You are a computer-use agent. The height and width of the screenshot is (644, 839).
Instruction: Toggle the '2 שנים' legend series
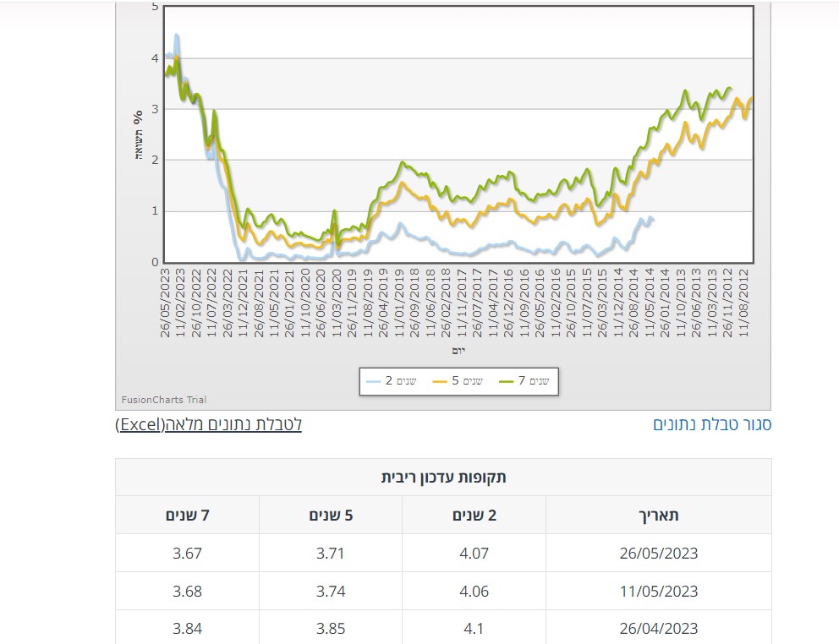point(392,381)
